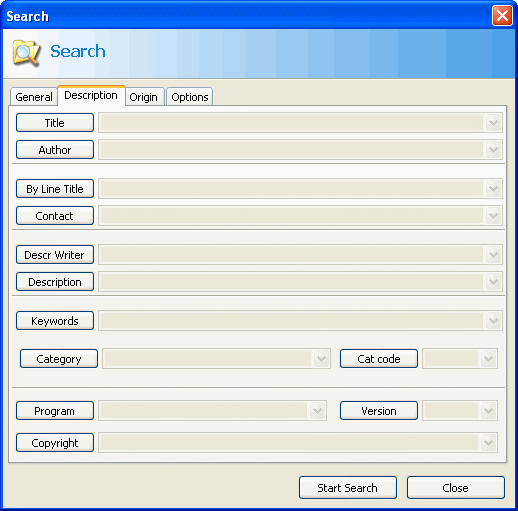The width and height of the screenshot is (518, 511).
Task: Click the Close button
Action: click(456, 488)
